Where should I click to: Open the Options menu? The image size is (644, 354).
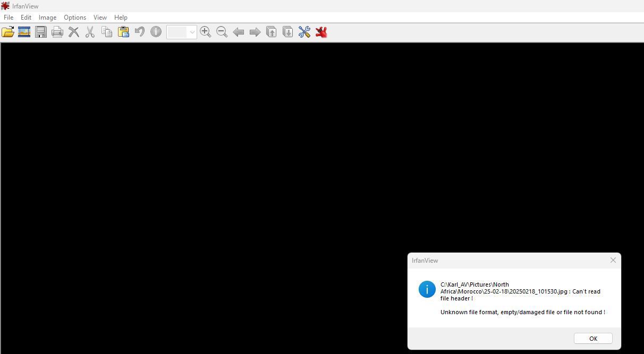click(x=75, y=17)
